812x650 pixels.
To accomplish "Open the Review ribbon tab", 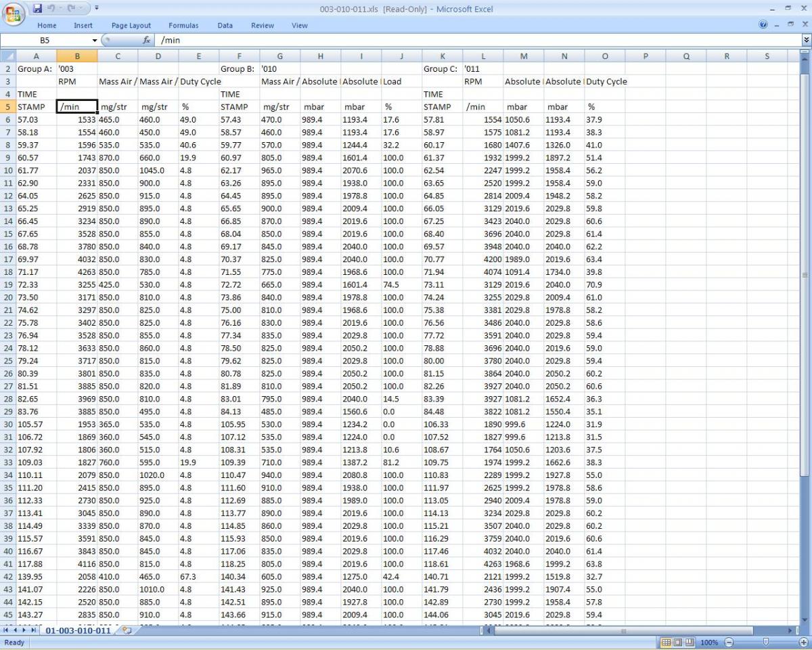I will coord(263,26).
